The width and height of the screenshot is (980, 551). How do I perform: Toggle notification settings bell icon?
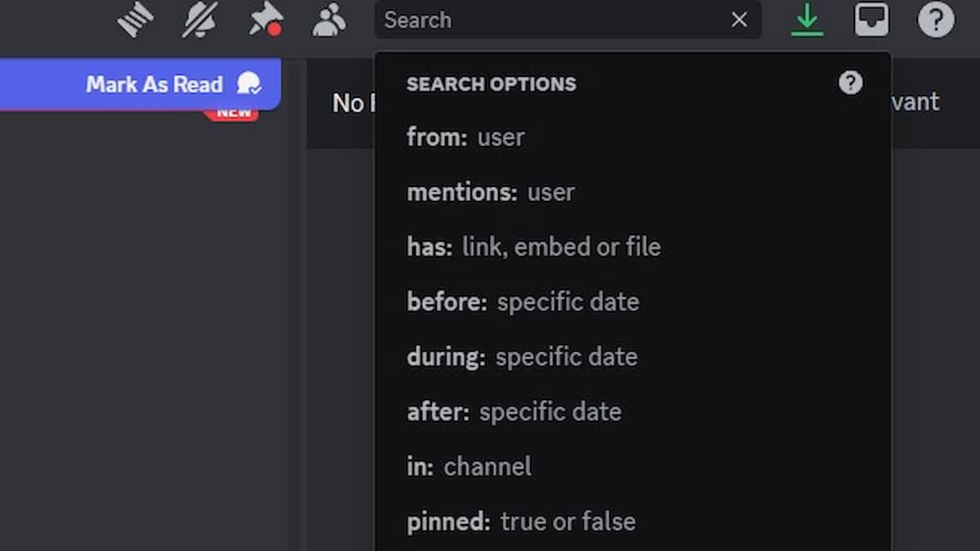pyautogui.click(x=199, y=20)
